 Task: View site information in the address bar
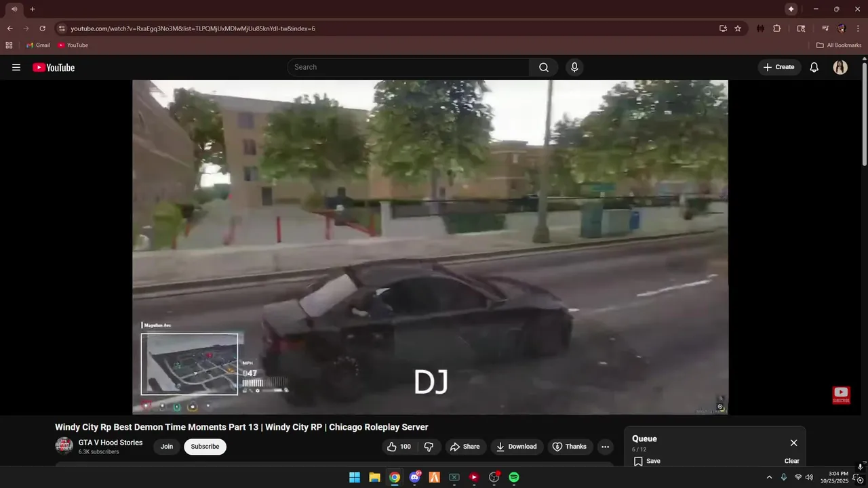pyautogui.click(x=62, y=28)
